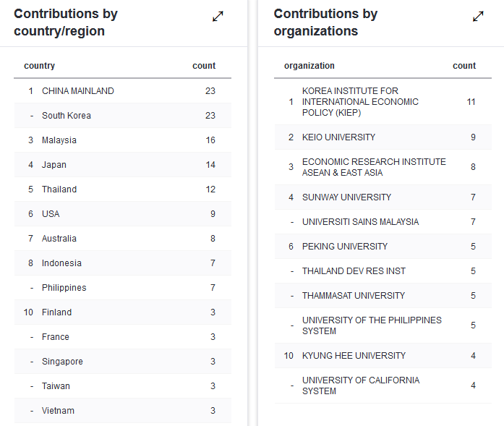Image resolution: width=504 pixels, height=426 pixels.
Task: Open the PEKING UNIVERSITY entry
Action: tap(383, 247)
